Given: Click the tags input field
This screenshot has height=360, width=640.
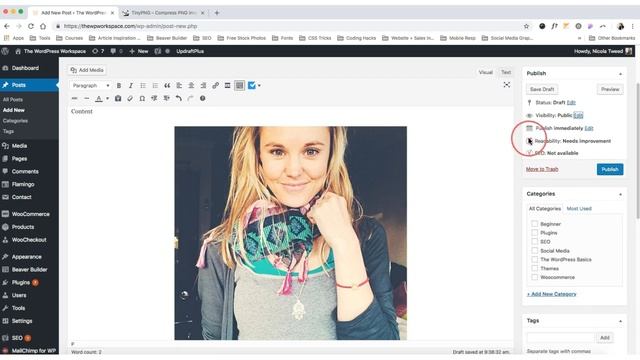Looking at the screenshot, I should tap(560, 338).
